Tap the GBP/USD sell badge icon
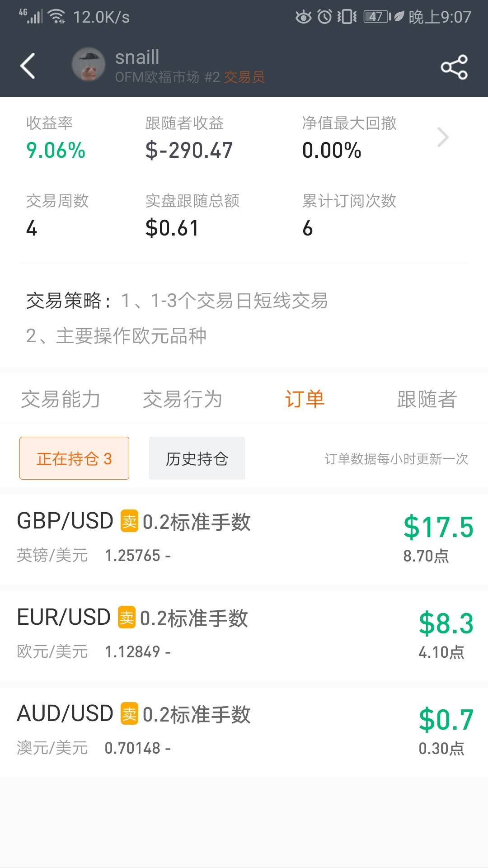 pos(129,521)
